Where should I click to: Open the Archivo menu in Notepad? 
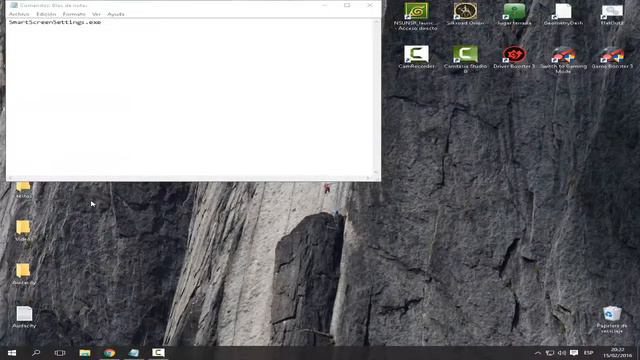pos(19,14)
